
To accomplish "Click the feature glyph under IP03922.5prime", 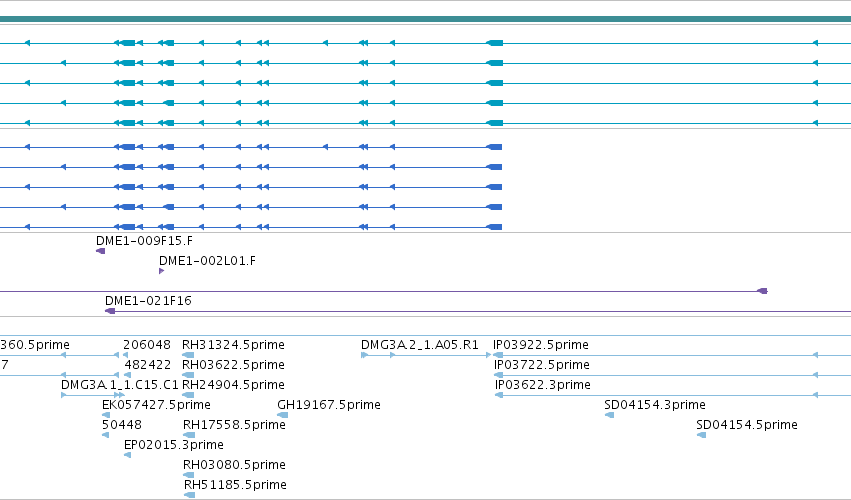I will (x=498, y=355).
